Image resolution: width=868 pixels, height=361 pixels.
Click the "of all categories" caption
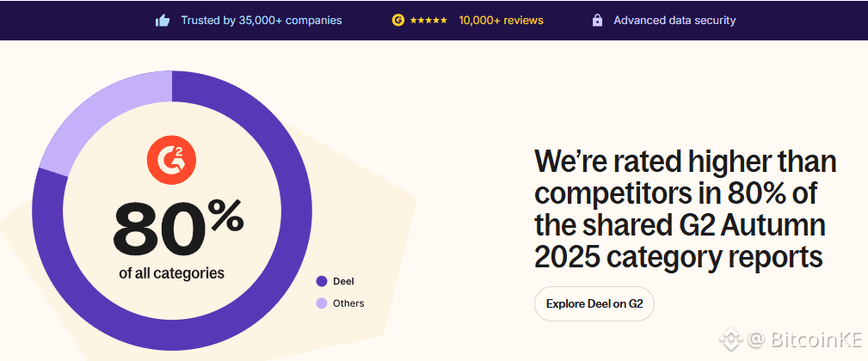[172, 273]
